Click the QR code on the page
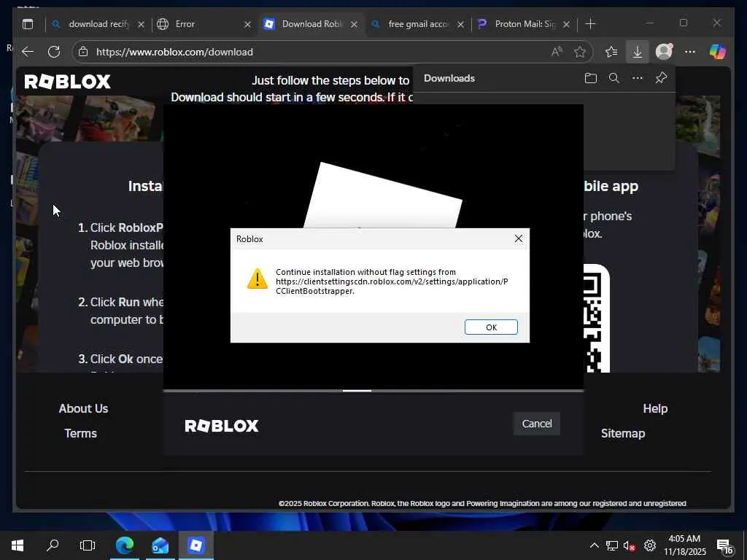747x560 pixels. tap(596, 318)
